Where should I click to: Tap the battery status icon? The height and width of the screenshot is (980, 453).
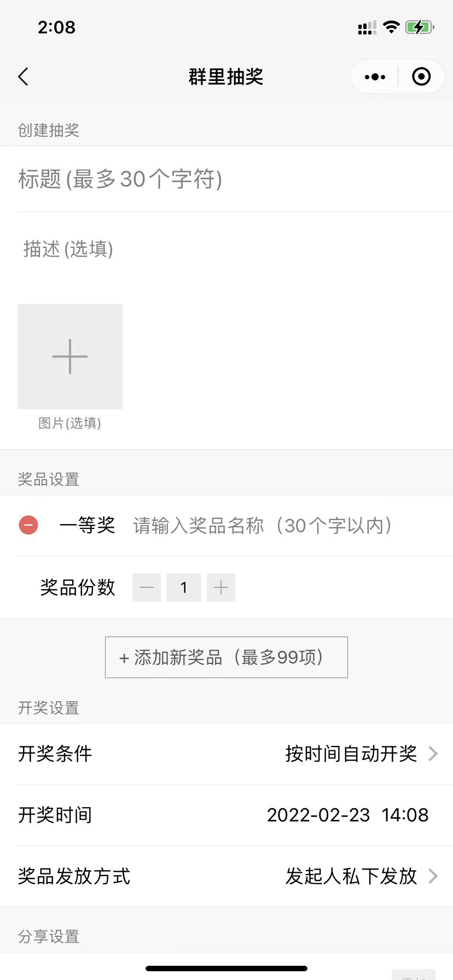coord(420,27)
